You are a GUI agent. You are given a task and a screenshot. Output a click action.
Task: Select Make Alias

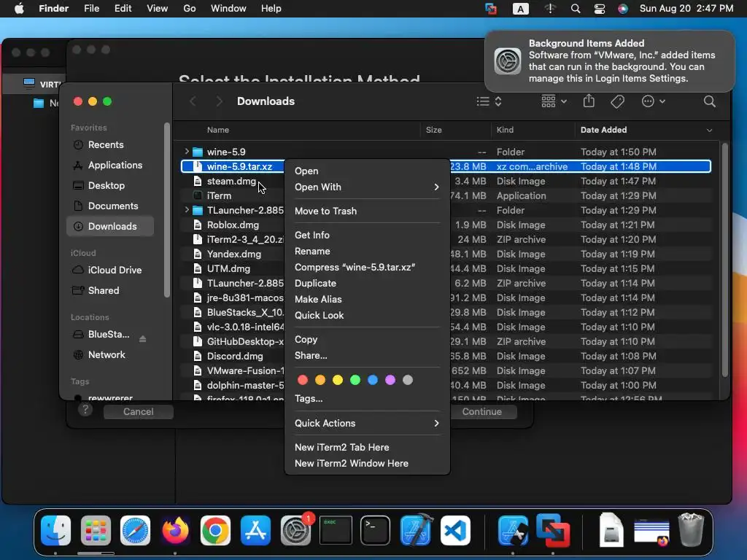[367, 300]
